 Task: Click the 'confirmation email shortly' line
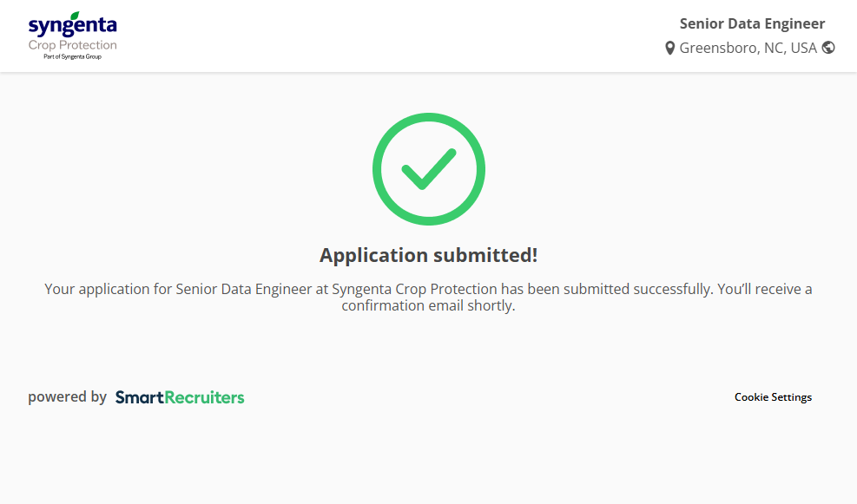tap(428, 306)
